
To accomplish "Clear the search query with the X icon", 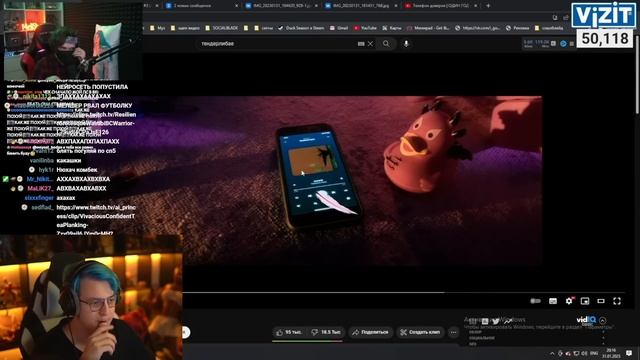I will [x=370, y=44].
